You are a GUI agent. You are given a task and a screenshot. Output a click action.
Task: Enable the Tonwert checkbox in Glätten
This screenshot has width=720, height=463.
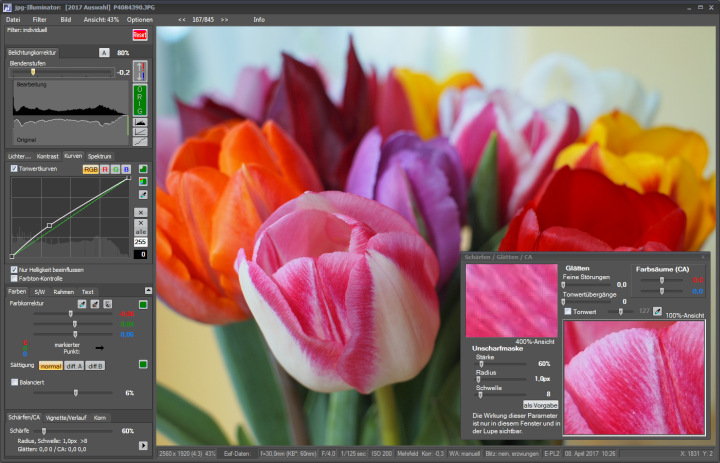568,311
